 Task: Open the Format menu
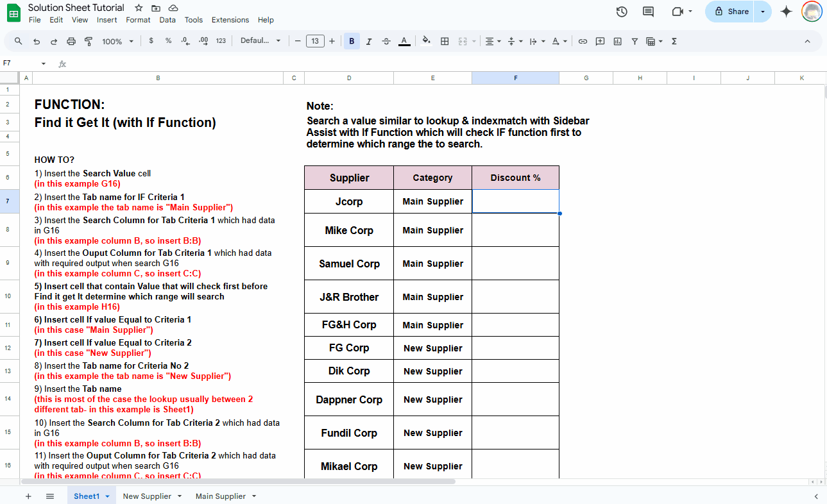[138, 20]
